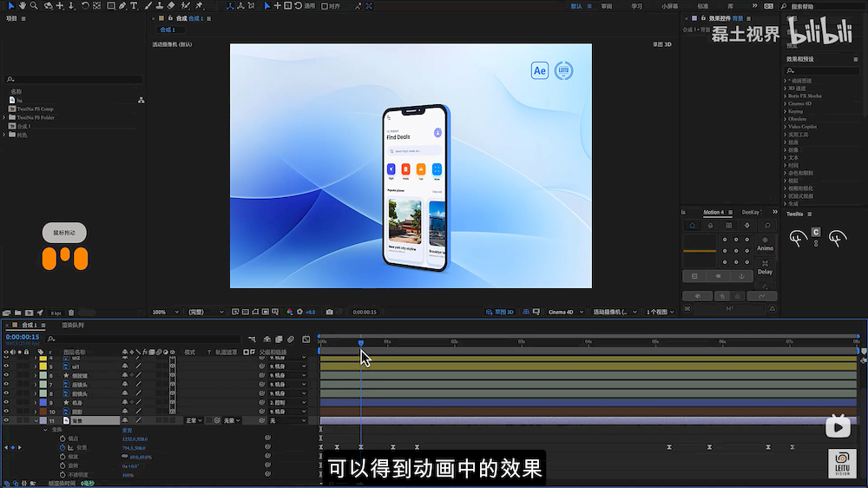The image size is (868, 488).
Task: Select the Selection arrow tool
Action: point(10,5)
